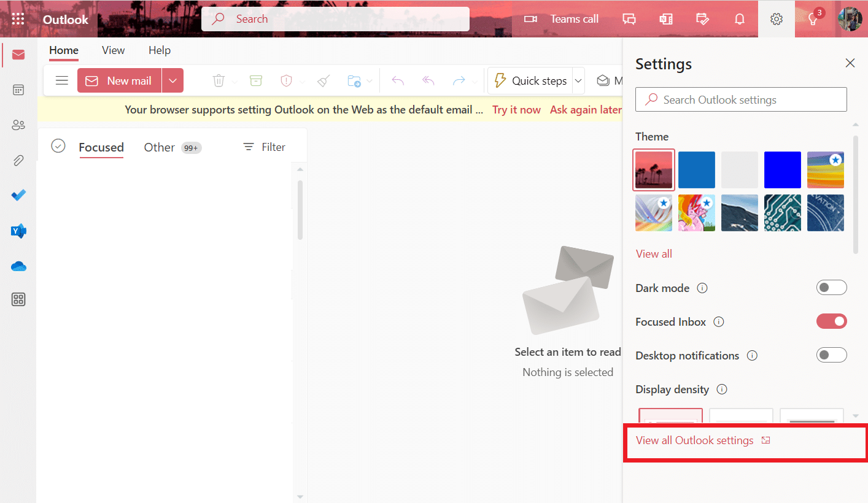Image resolution: width=868 pixels, height=503 pixels.
Task: Open the Quick steps dropdown
Action: (578, 80)
